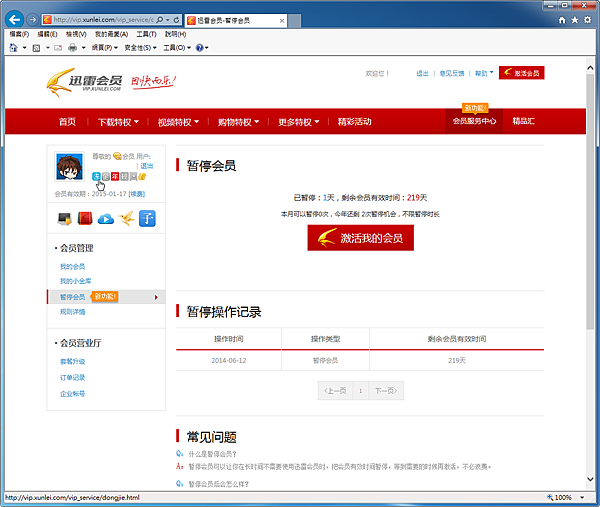This screenshot has height=507, width=600.
Task: Open the 檢視(V) menu
Action: tap(76, 34)
